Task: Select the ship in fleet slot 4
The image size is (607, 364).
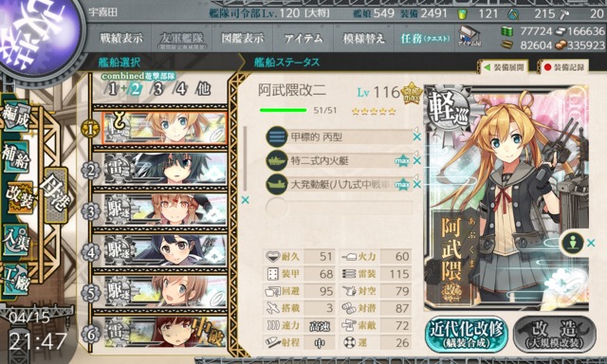Action: 164,250
